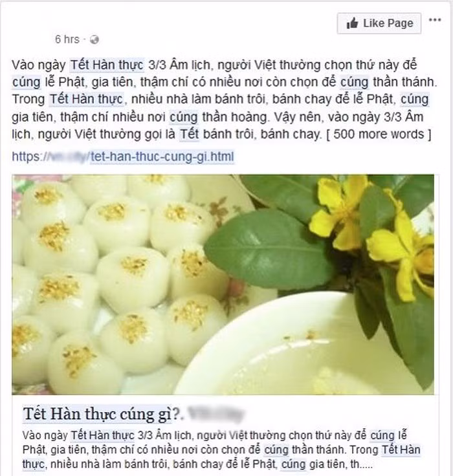Open the three-dot post options menu
Image resolution: width=453 pixels, height=476 pixels.
435,20
